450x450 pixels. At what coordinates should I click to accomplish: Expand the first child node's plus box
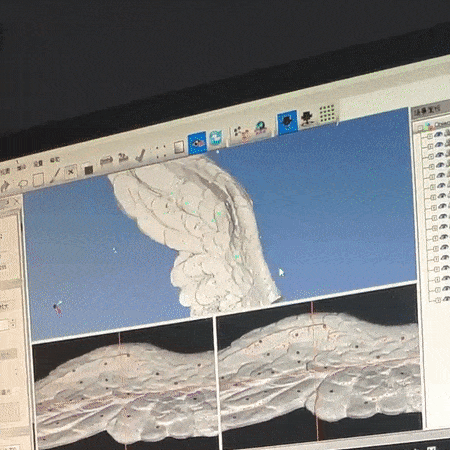pyautogui.click(x=429, y=136)
